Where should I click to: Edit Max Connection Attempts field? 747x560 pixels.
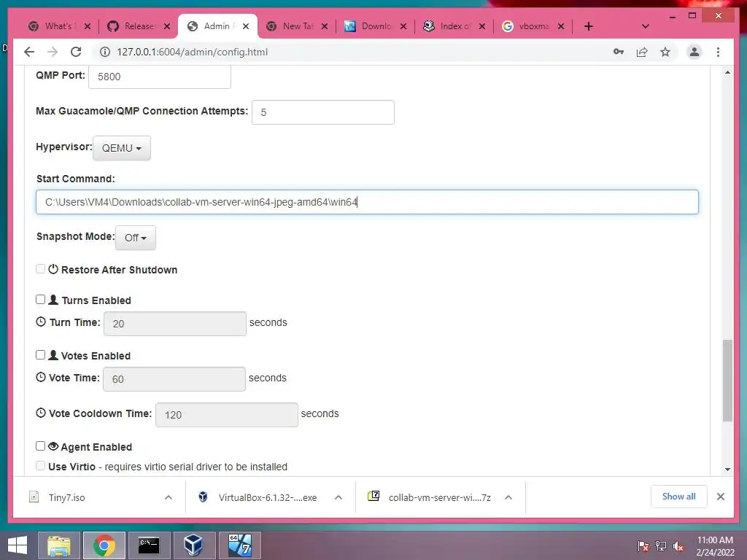tap(323, 112)
